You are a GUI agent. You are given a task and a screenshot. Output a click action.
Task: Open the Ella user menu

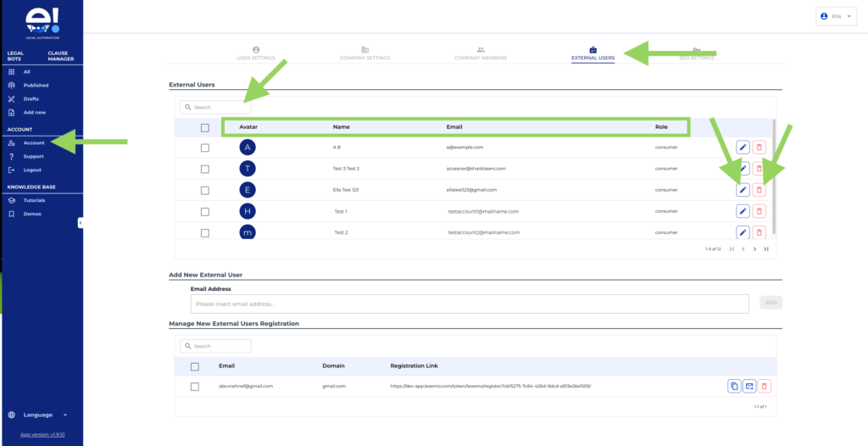(836, 17)
